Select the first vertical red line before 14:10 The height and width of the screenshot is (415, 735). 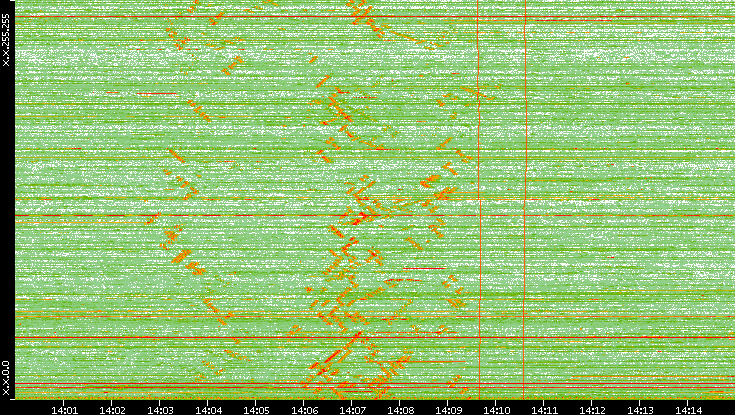pos(479,199)
